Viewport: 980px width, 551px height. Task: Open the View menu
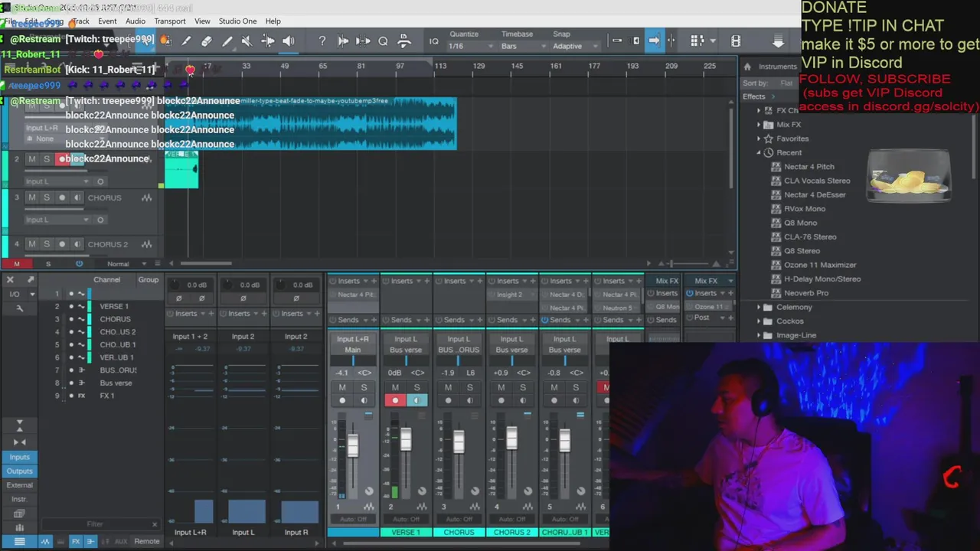click(x=202, y=21)
